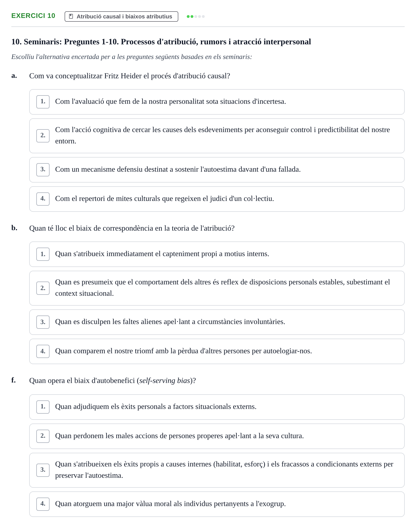This screenshot has height=532, width=416.
Task: Choose option 2 about perdonem les males accions
Action: [x=217, y=436]
